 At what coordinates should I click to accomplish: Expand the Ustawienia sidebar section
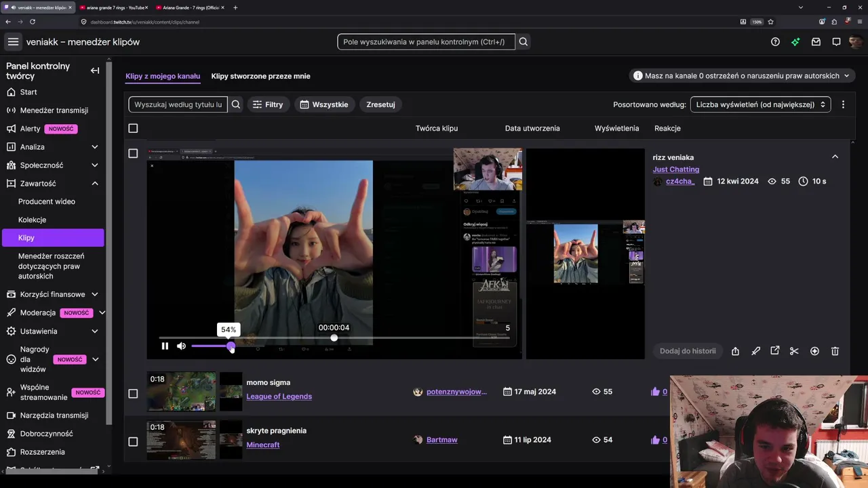[95, 331]
